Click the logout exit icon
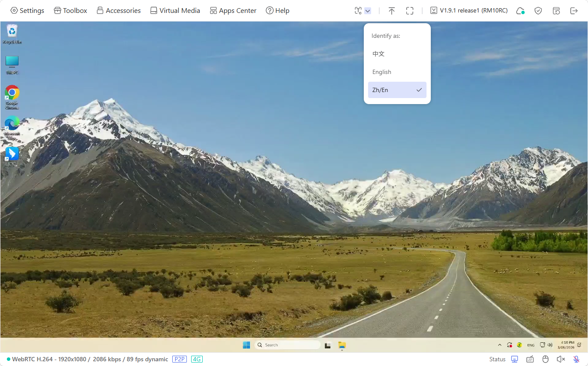Image resolution: width=588 pixels, height=366 pixels. 574,11
